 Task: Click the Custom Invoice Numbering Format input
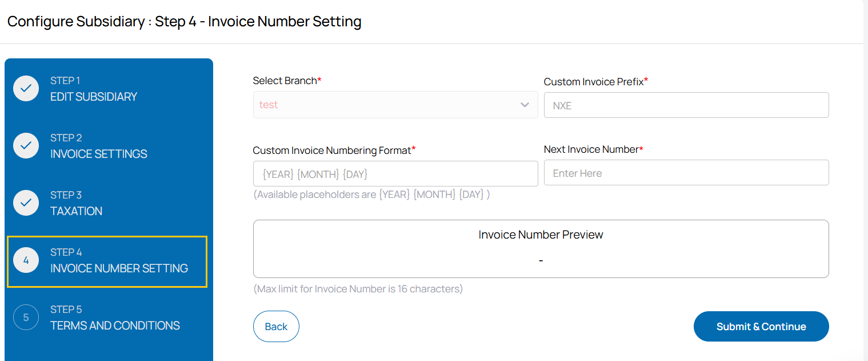coord(395,174)
